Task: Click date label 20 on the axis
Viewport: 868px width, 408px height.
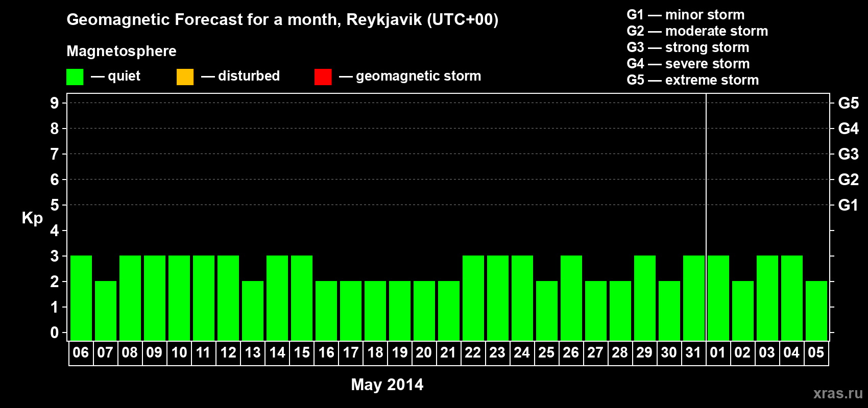Action: (x=424, y=352)
